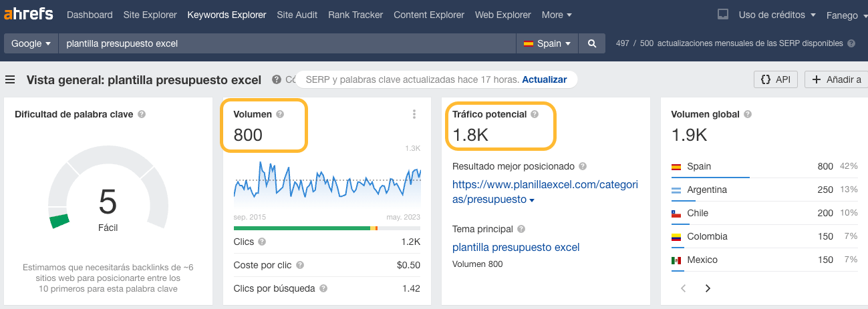Go to next page of countries
Viewport: 868px width, 309px height.
[x=708, y=288]
